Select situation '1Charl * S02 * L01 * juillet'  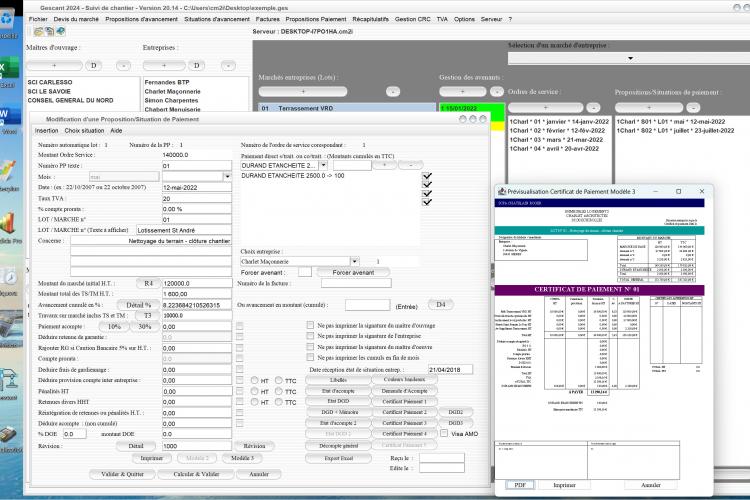point(675,131)
